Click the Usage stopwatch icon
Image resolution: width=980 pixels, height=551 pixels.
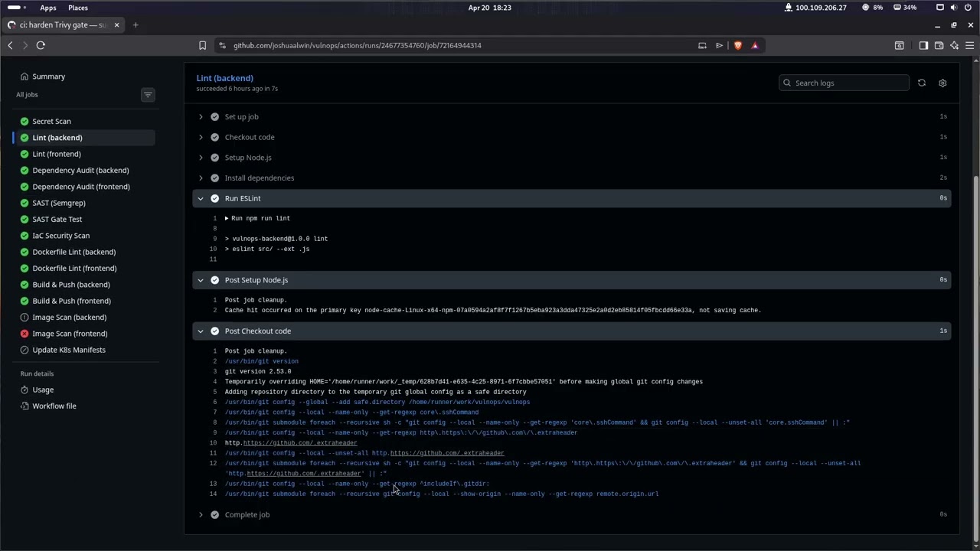click(24, 390)
